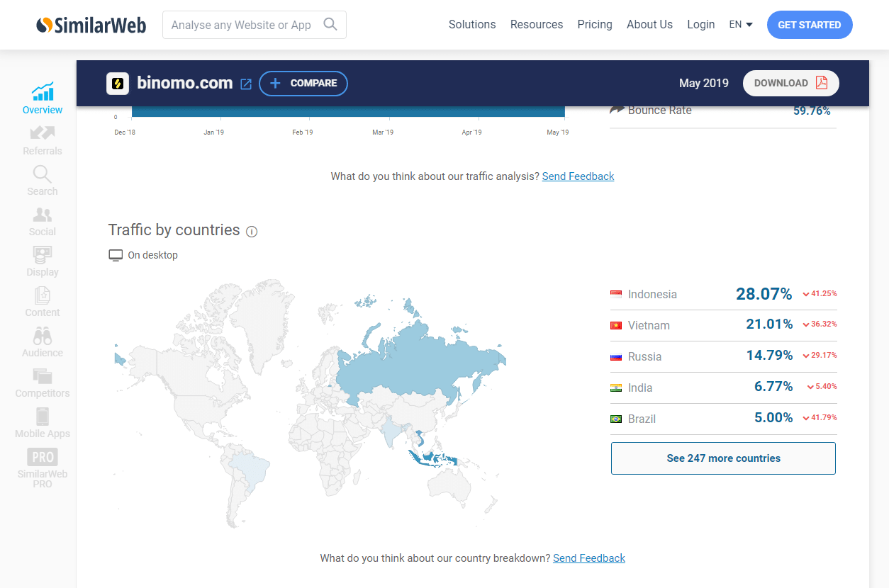
Task: Click the Bounce Rate arrow icon
Action: point(617,110)
